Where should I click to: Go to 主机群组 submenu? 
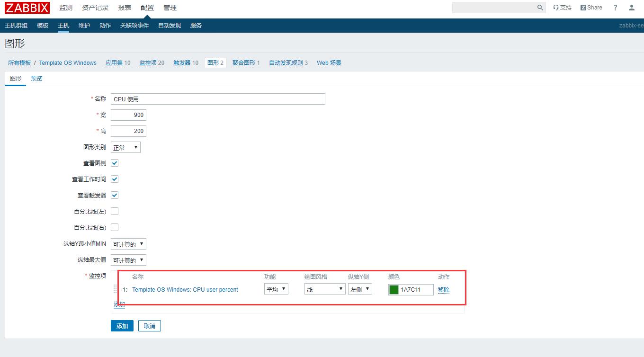click(16, 26)
